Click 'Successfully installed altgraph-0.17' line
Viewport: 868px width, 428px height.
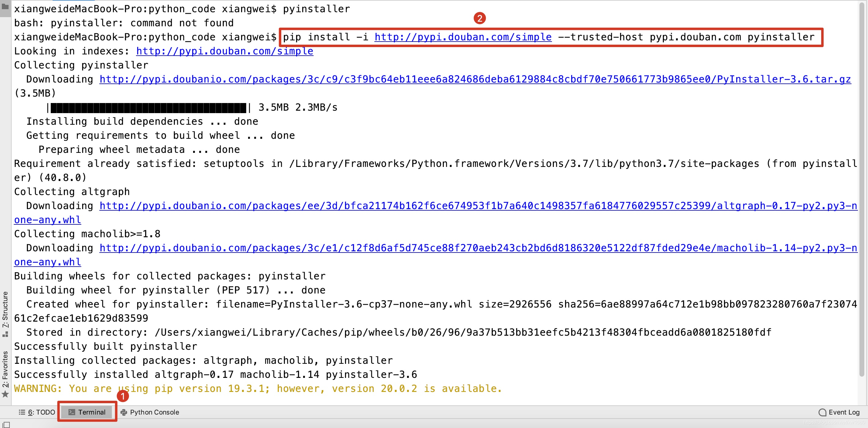click(x=216, y=374)
